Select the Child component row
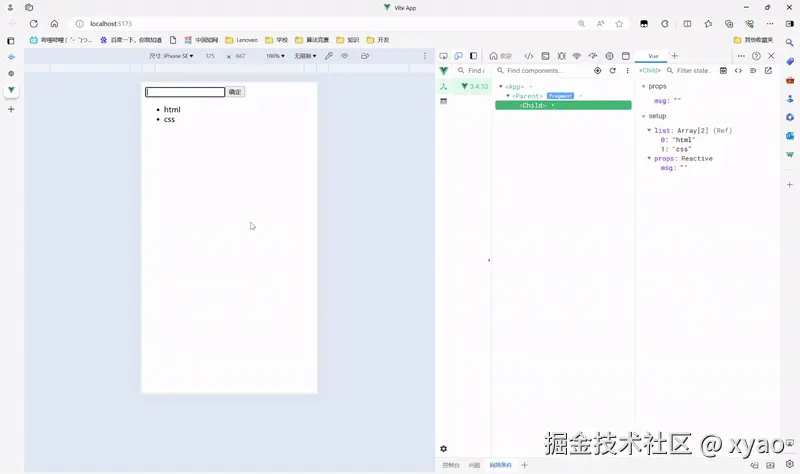 (x=563, y=105)
